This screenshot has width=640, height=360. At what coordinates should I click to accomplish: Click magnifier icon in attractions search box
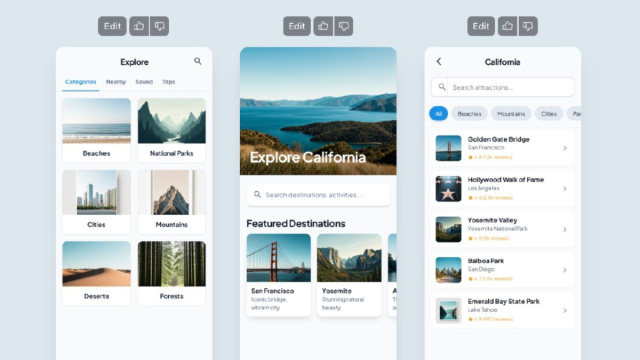click(x=442, y=87)
